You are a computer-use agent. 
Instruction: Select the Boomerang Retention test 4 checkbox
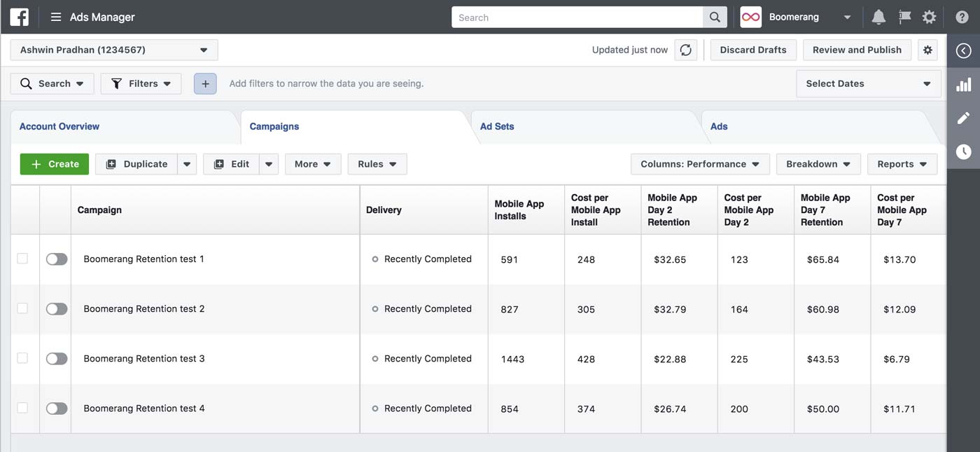[x=22, y=408]
